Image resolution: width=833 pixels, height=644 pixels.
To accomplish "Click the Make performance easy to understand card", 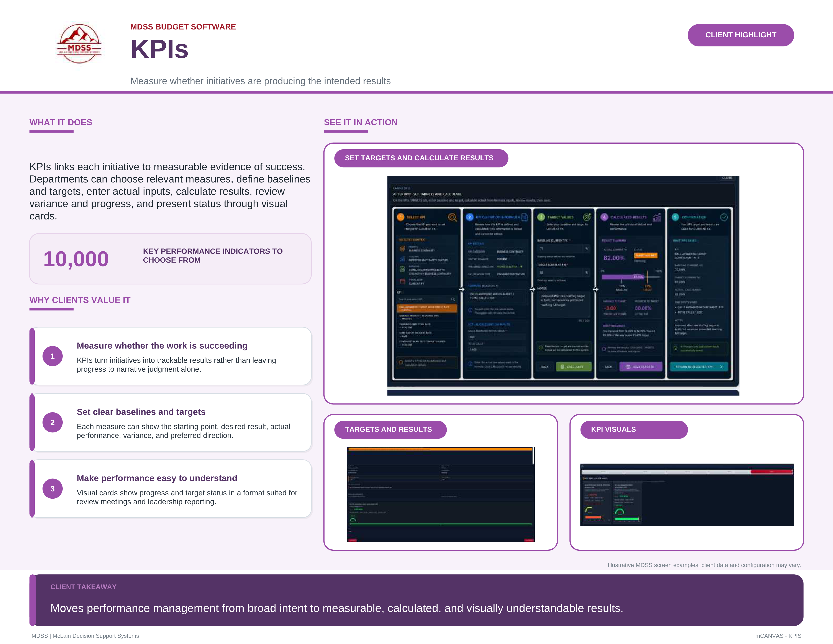I will pos(171,489).
